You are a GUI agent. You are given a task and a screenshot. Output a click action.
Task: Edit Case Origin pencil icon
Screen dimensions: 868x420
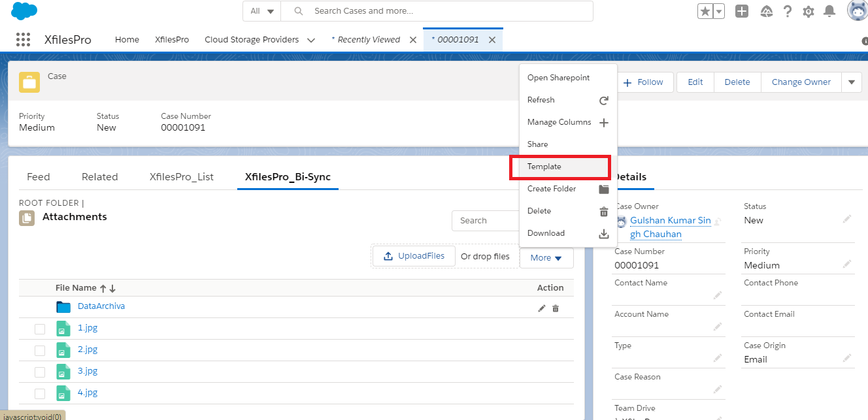tap(847, 358)
